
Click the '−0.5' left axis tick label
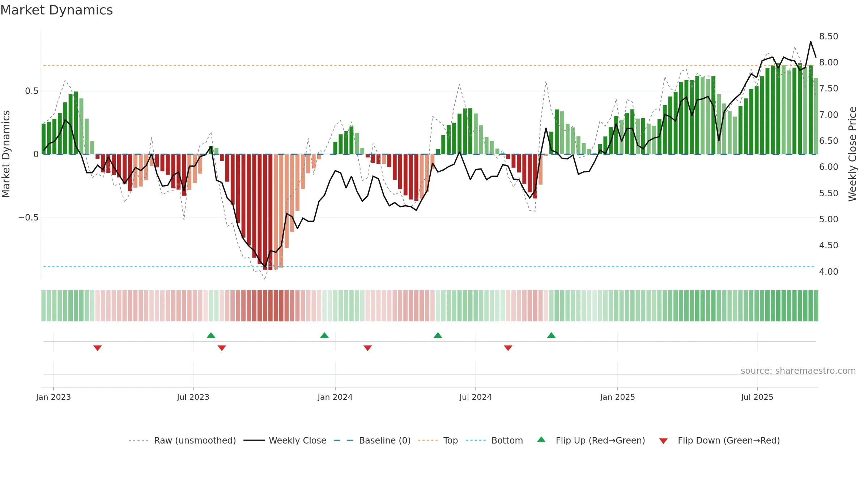tap(29, 218)
